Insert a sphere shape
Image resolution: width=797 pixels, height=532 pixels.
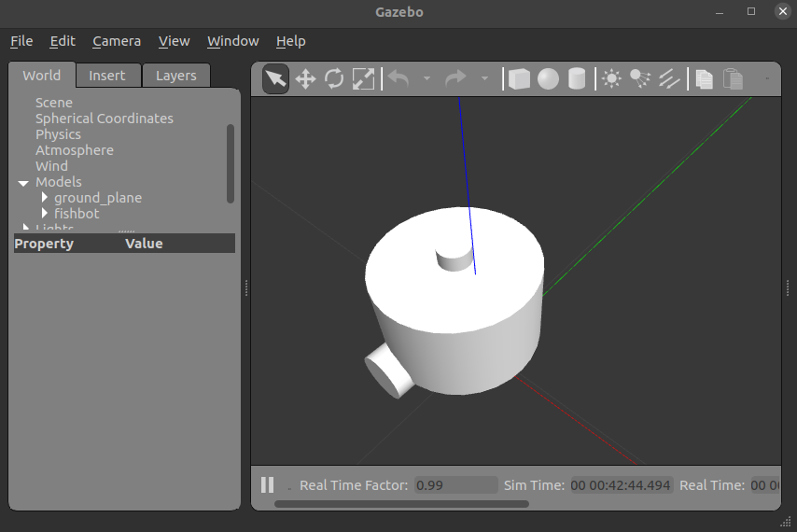pos(548,79)
